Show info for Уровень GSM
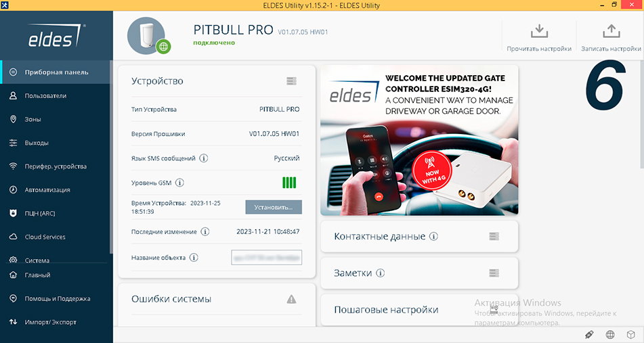The image size is (644, 343). [x=179, y=183]
